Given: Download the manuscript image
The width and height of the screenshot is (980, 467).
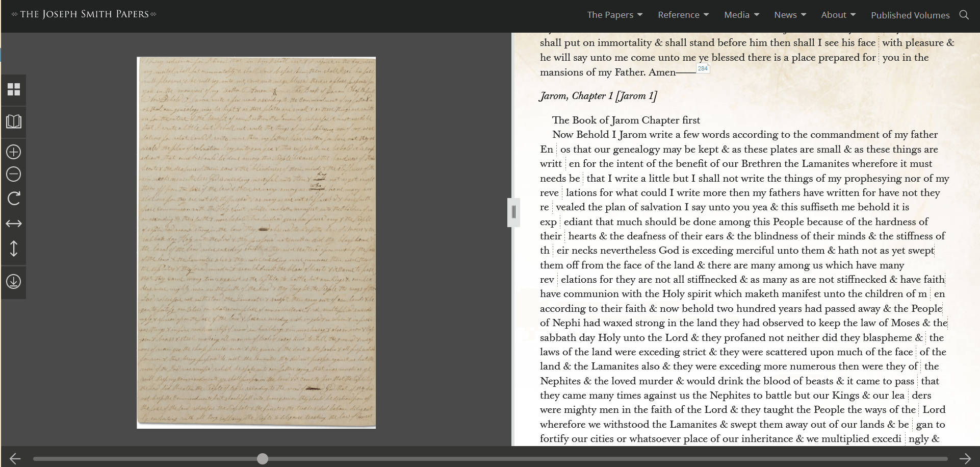Looking at the screenshot, I should [x=14, y=282].
